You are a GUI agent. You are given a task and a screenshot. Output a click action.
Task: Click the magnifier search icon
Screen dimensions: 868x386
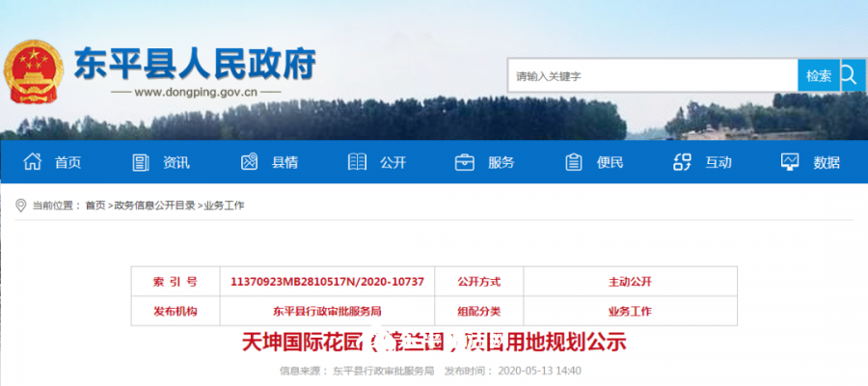click(x=849, y=75)
